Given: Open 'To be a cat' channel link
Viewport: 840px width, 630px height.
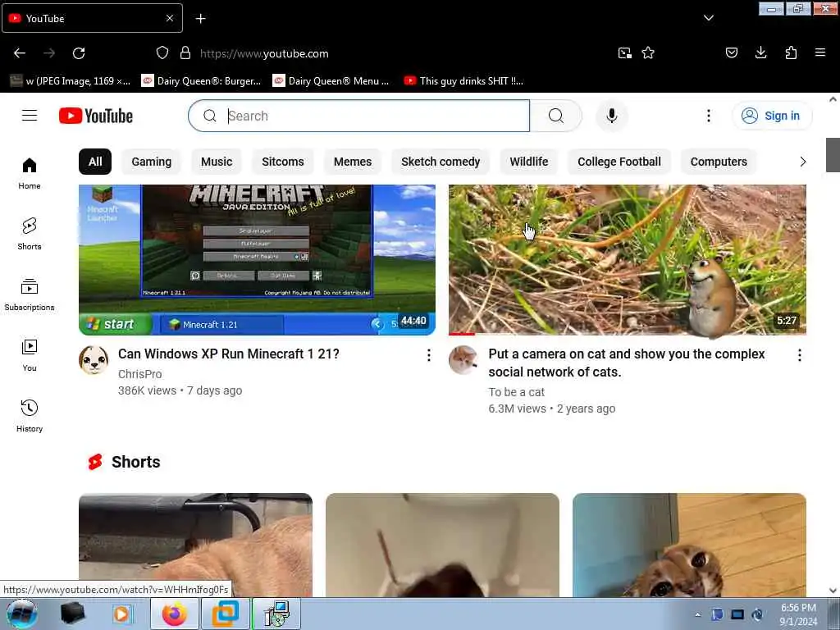Looking at the screenshot, I should [517, 392].
